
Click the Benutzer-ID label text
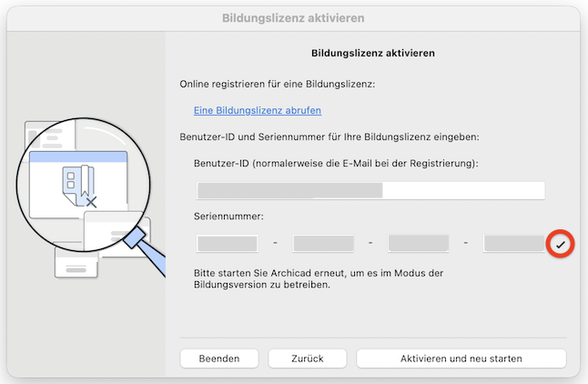click(x=336, y=164)
